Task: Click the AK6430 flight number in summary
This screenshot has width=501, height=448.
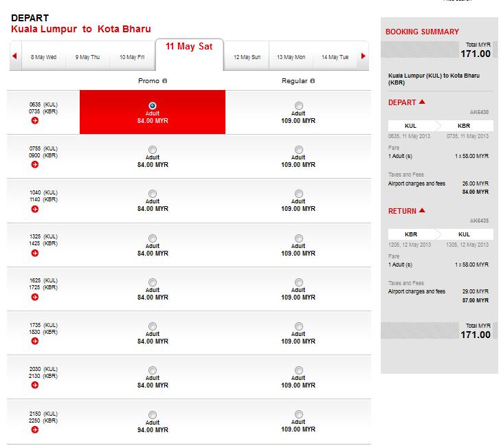Action: (x=479, y=112)
